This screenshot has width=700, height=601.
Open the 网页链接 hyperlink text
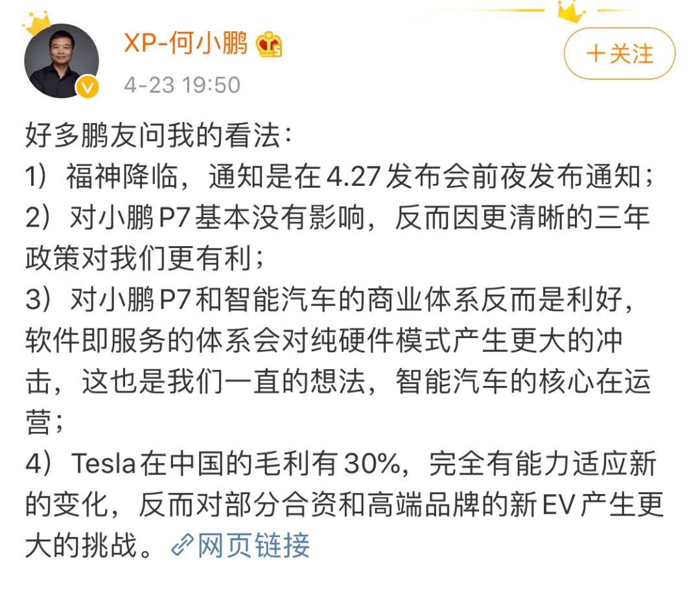(x=253, y=546)
